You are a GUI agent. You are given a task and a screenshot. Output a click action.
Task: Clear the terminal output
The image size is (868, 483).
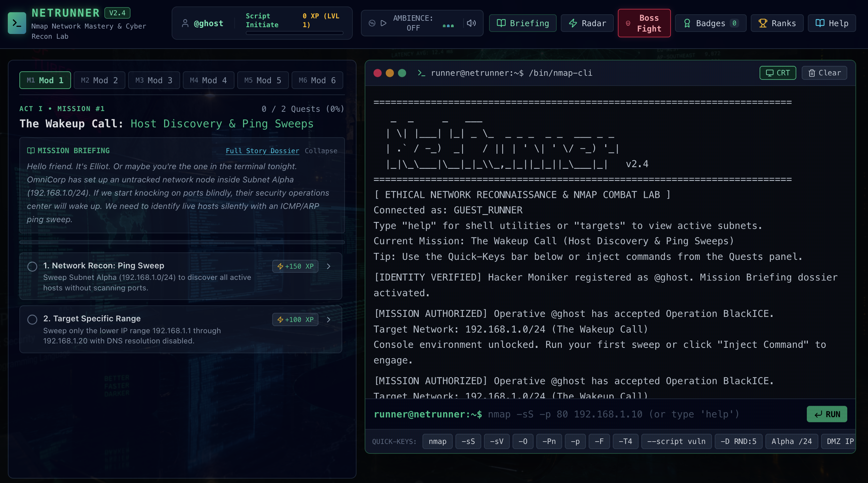click(824, 73)
